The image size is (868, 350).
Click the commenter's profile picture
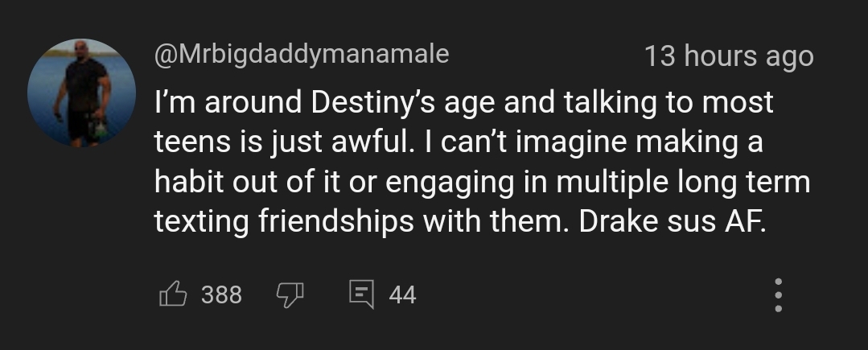pyautogui.click(x=81, y=93)
